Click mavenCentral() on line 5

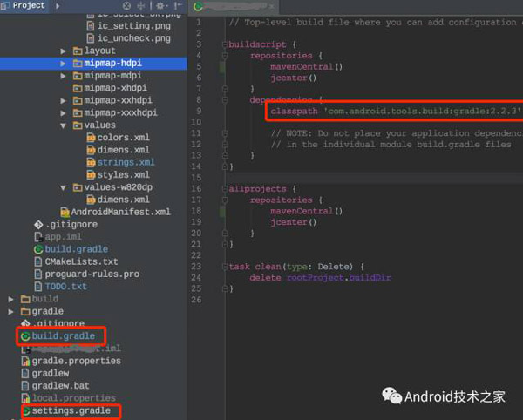pos(306,67)
